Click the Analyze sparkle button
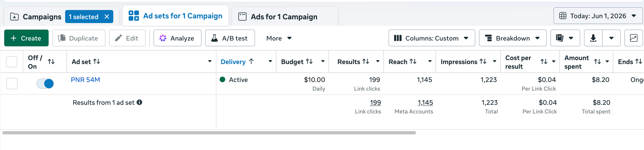This screenshot has width=644, height=150. tap(177, 38)
